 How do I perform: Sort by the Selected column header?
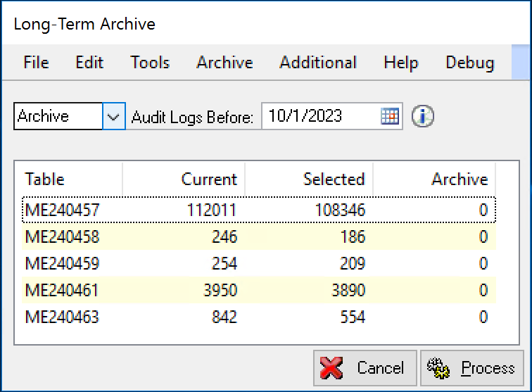pos(310,179)
